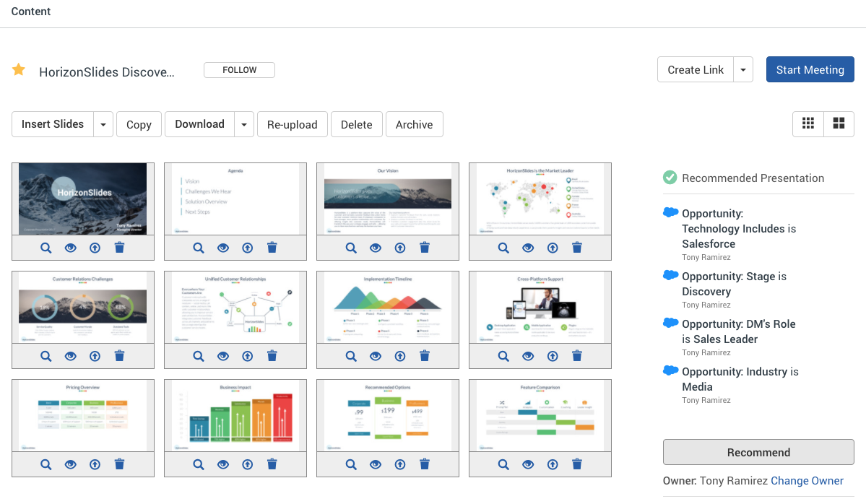Toggle the eye icon on the Market Leader slide

coord(528,248)
